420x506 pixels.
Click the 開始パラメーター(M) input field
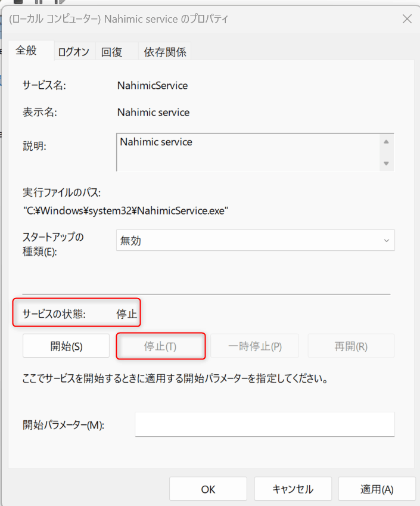click(265, 424)
